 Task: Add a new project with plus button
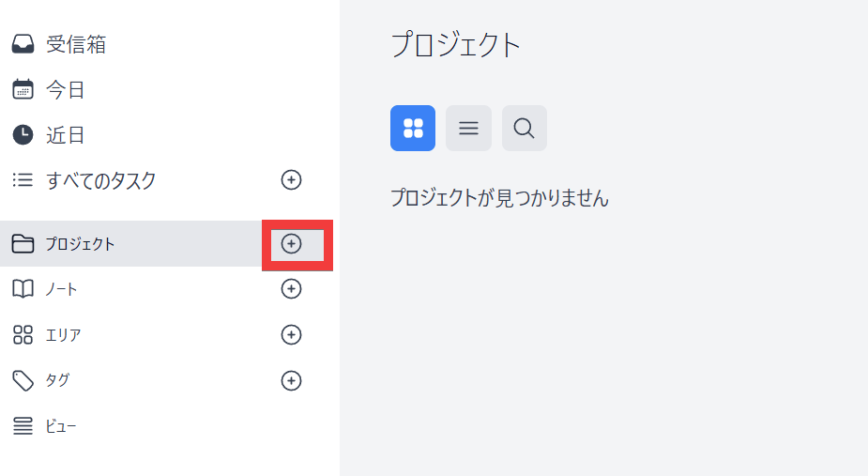tap(292, 244)
